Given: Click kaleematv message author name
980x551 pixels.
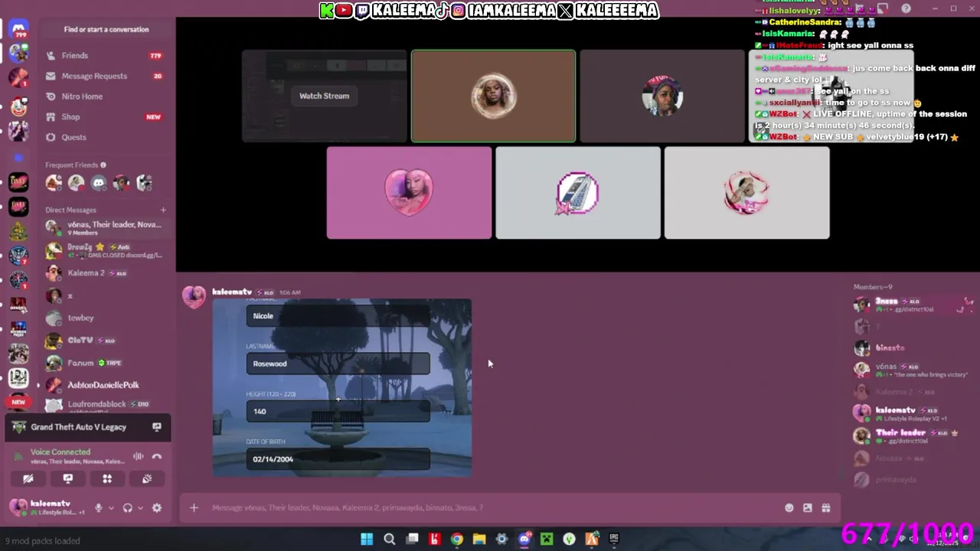Looking at the screenshot, I should point(232,292).
